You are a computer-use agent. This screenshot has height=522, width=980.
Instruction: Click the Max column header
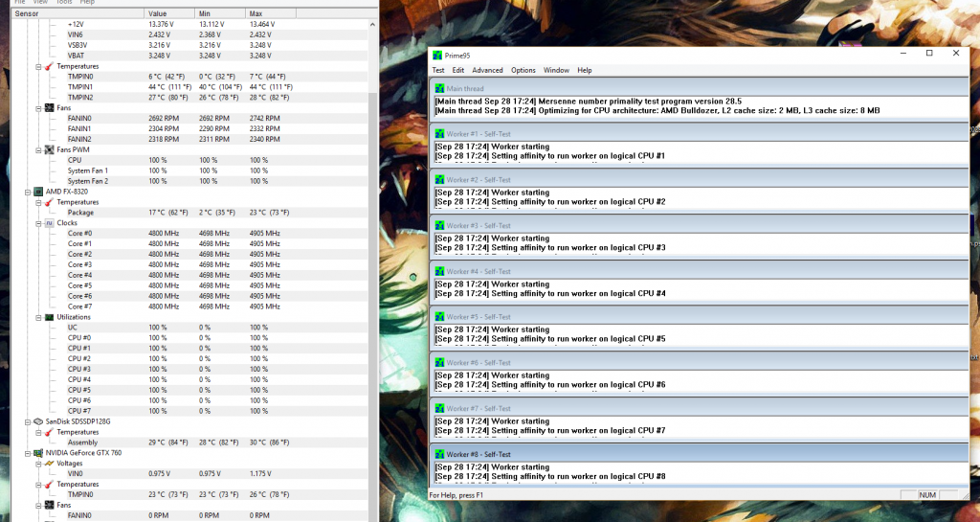271,13
